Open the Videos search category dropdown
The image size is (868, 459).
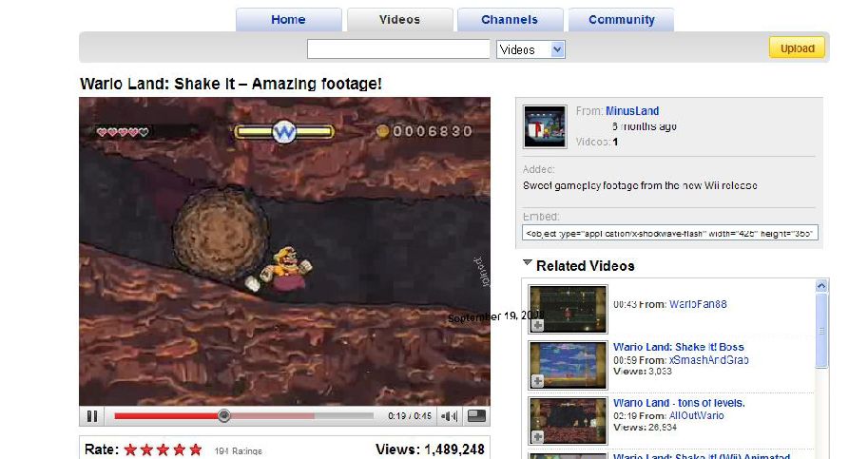530,49
